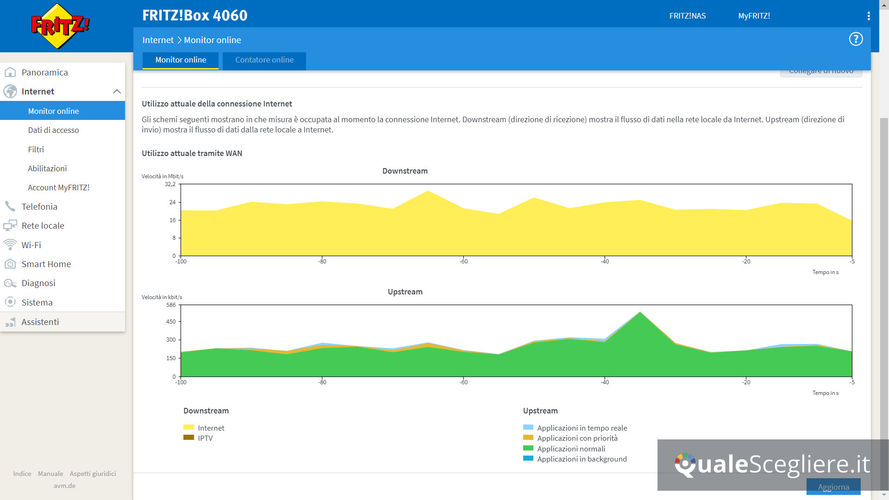Viewport: 889px width, 500px height.
Task: Open the Filtri submenu item
Action: click(36, 149)
